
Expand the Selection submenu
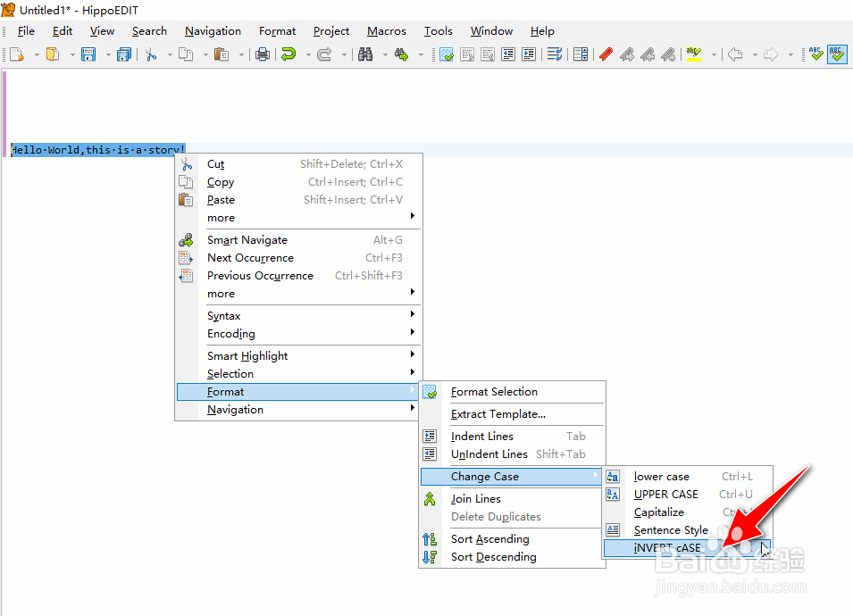click(298, 373)
